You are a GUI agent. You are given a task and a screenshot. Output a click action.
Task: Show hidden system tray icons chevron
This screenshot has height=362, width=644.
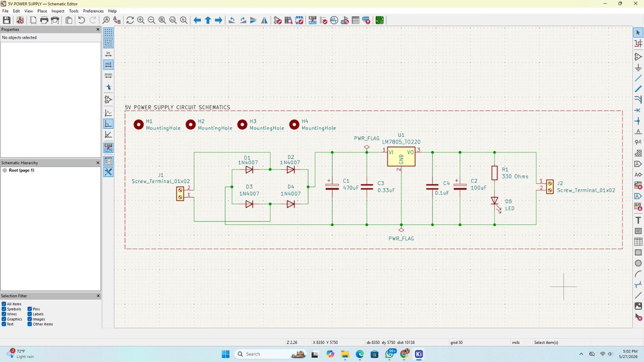coord(581,354)
